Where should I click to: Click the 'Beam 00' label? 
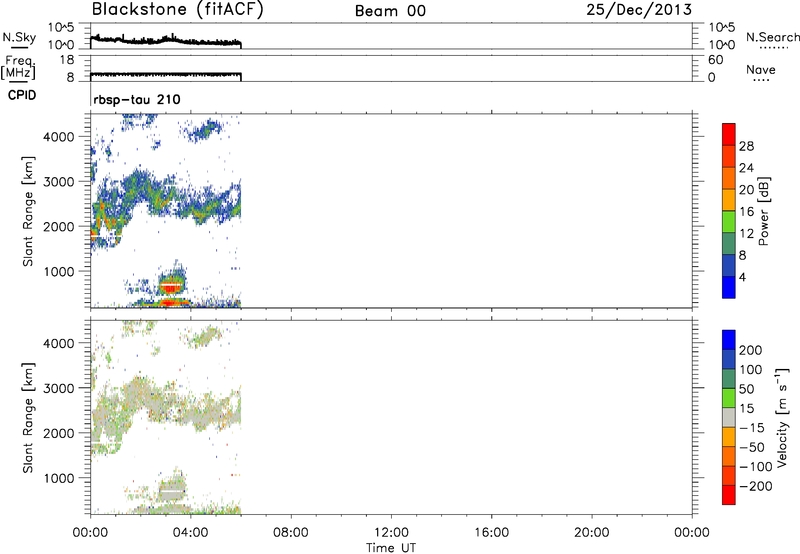click(390, 11)
